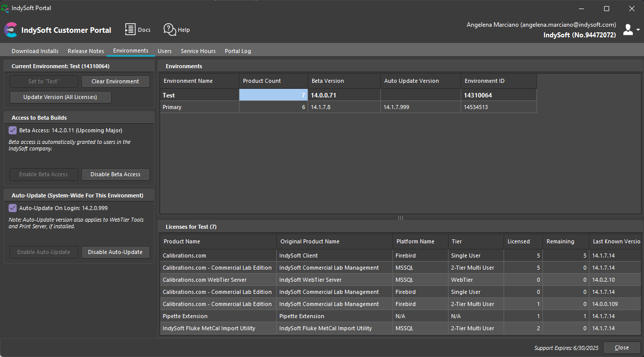The width and height of the screenshot is (644, 357).
Task: Uncheck the Beta Access checkbox
Action: click(x=13, y=130)
